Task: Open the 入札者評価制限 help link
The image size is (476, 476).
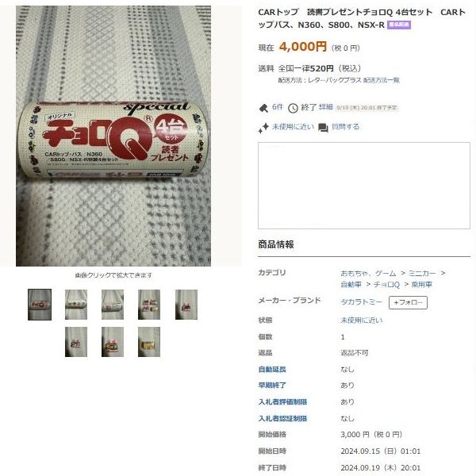Action: [282, 401]
